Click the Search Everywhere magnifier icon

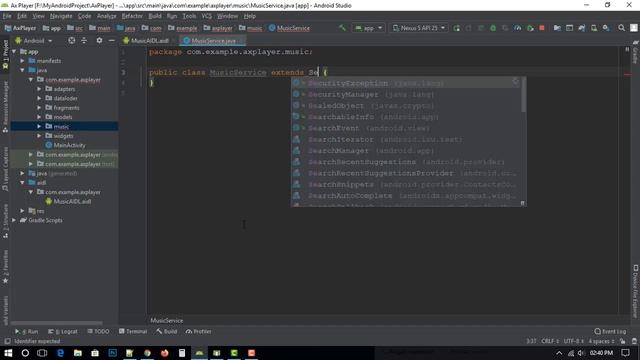point(621,28)
